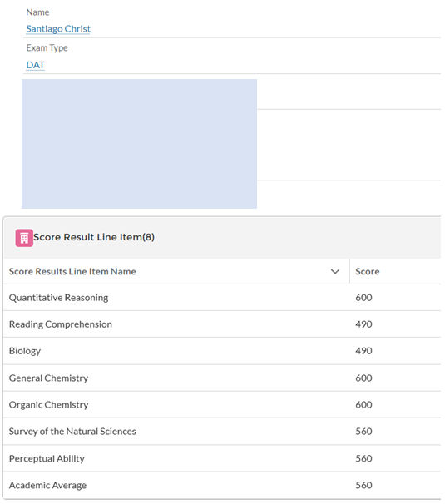Select the Quantitative Reasoning row

(222, 298)
